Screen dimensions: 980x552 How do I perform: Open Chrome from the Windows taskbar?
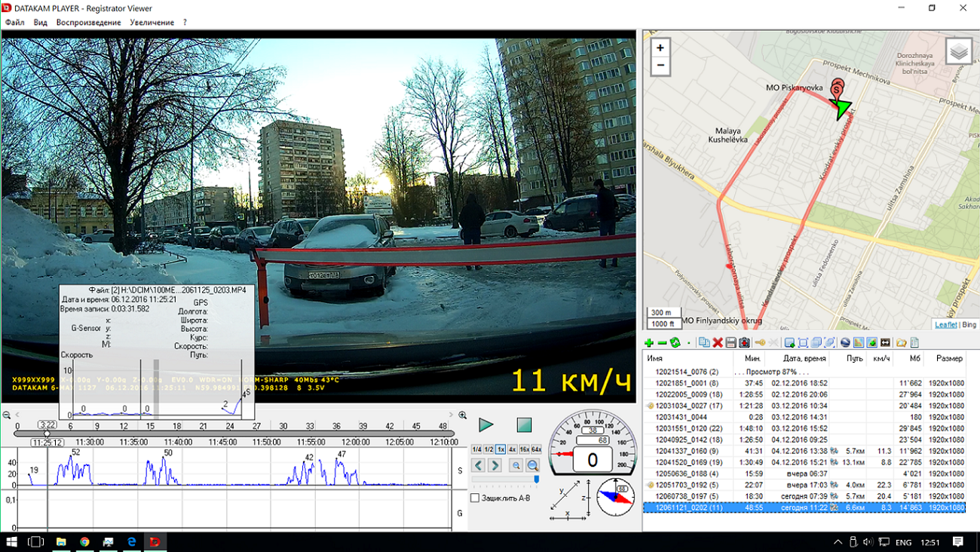(84, 541)
